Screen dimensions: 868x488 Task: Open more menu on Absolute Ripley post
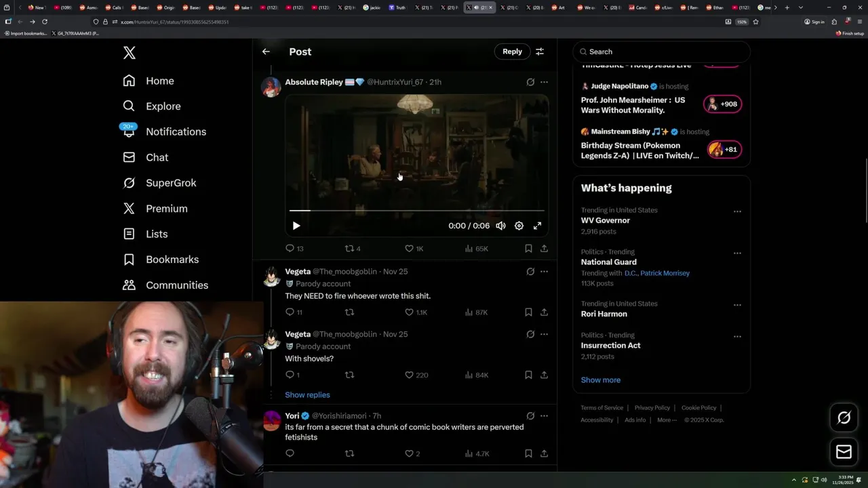pos(544,82)
